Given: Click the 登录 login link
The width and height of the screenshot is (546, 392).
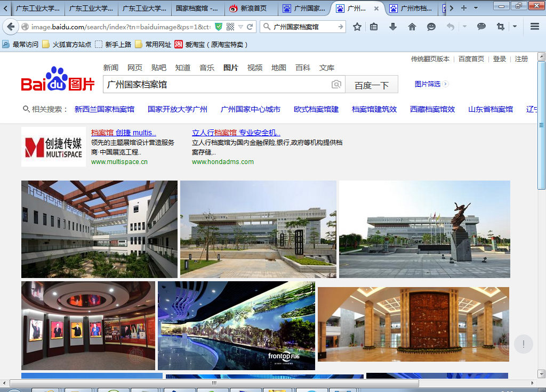Looking at the screenshot, I should [500, 59].
